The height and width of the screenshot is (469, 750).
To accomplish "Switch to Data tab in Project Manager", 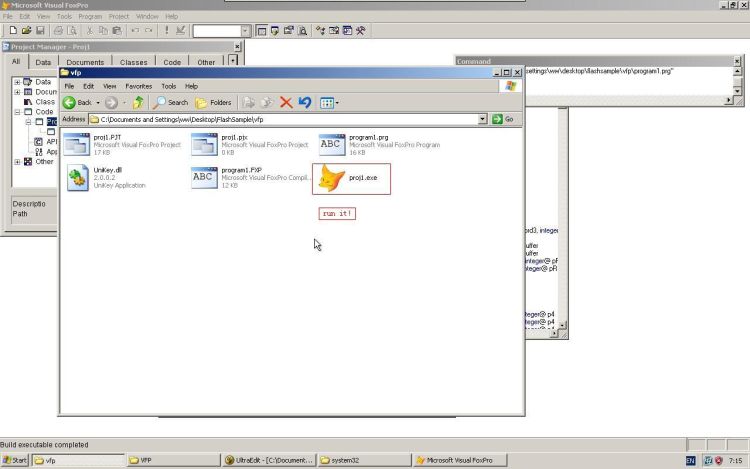I will (x=43, y=62).
